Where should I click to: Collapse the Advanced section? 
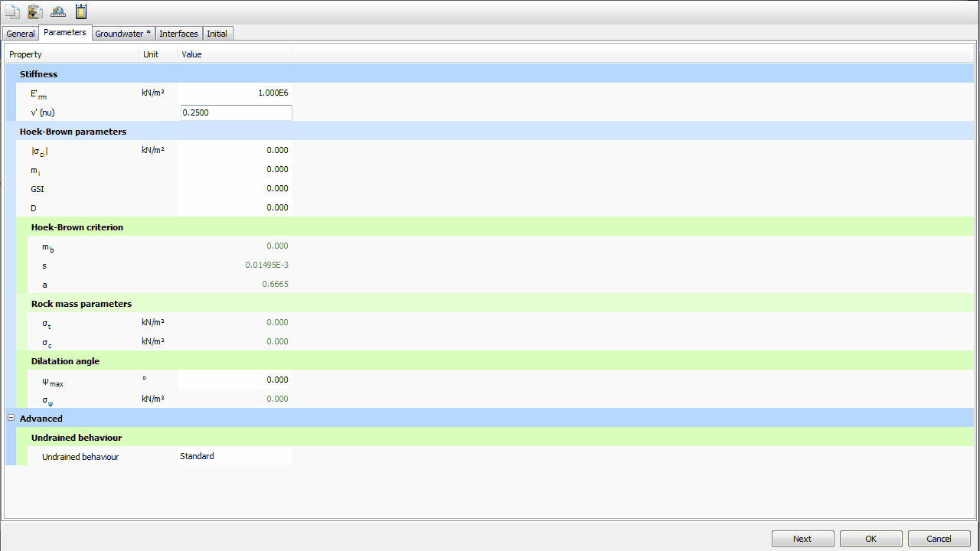click(11, 418)
